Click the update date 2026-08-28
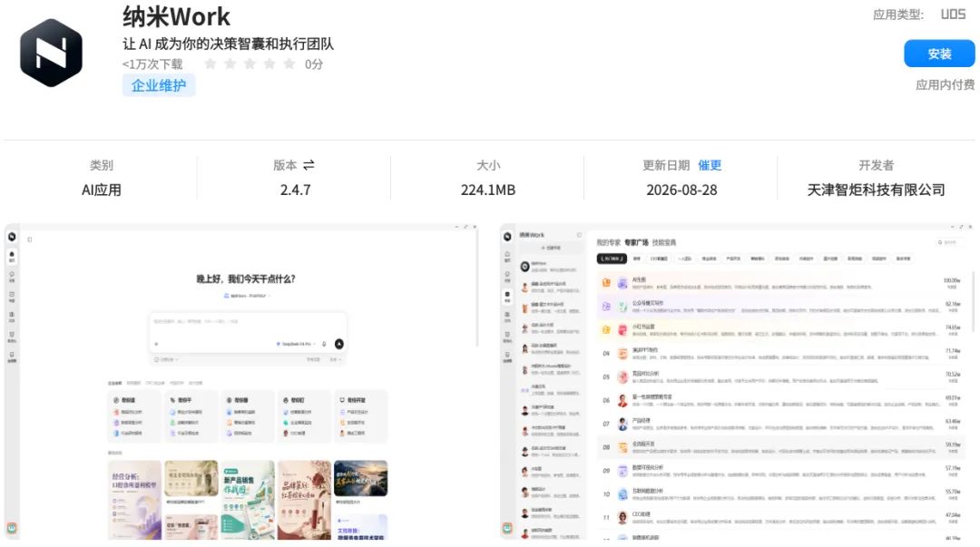 681,190
